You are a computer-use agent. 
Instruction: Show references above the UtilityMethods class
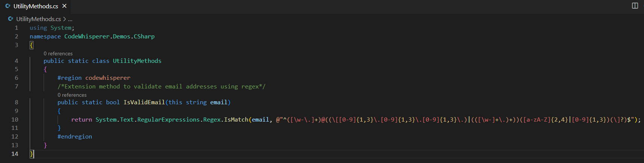coord(58,53)
